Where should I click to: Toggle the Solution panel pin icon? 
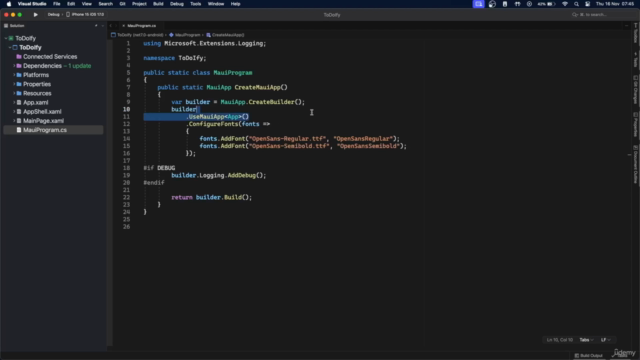(x=96, y=26)
